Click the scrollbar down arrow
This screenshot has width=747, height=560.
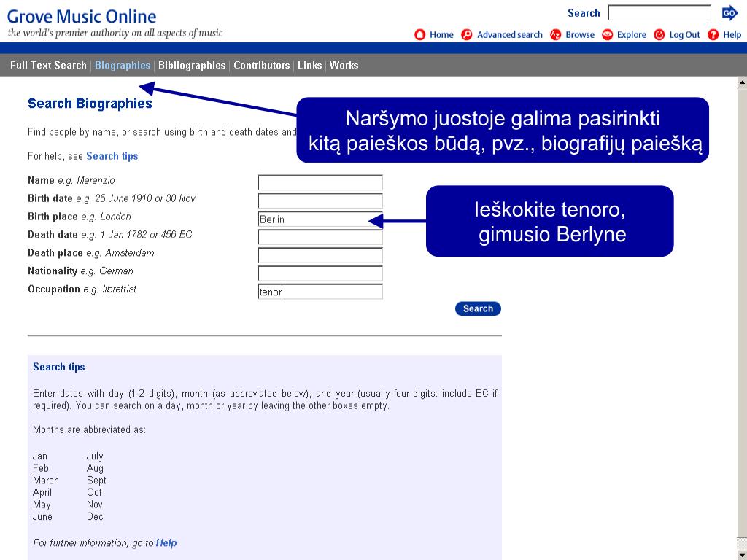(742, 555)
